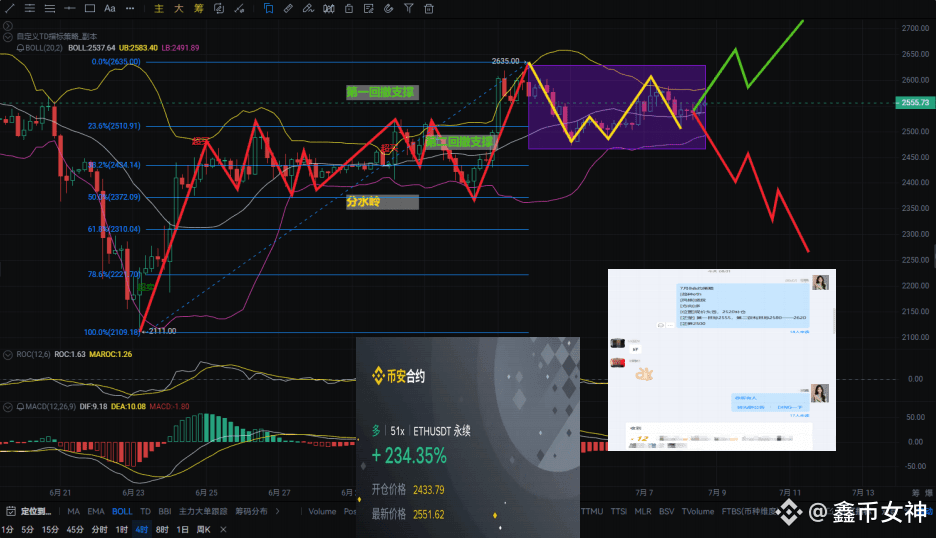
Task: Switch to the 1日 timeframe tab
Action: pos(183,530)
